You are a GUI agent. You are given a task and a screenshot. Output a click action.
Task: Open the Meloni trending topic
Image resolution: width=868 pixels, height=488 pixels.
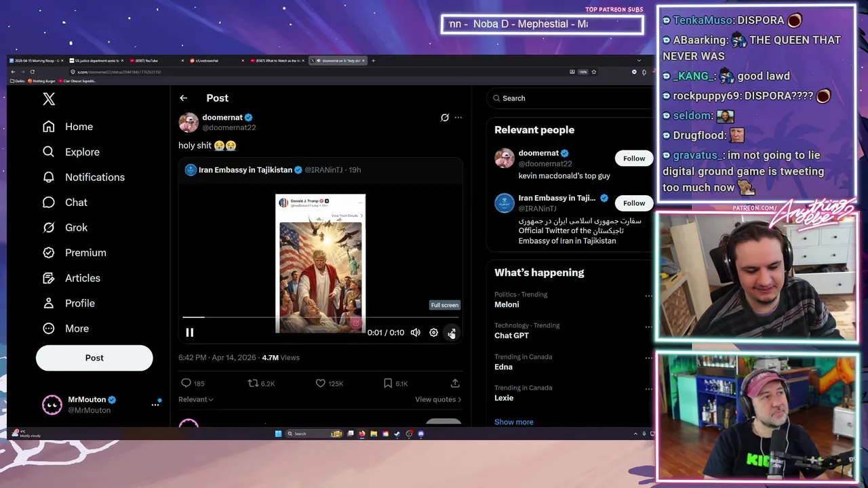507,304
